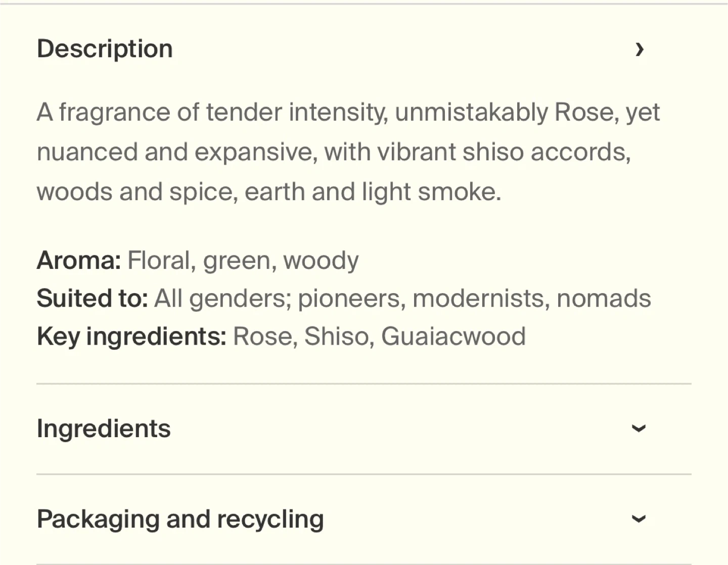Screen dimensions: 728x565
Task: Click the Description heading
Action: pyautogui.click(x=105, y=49)
